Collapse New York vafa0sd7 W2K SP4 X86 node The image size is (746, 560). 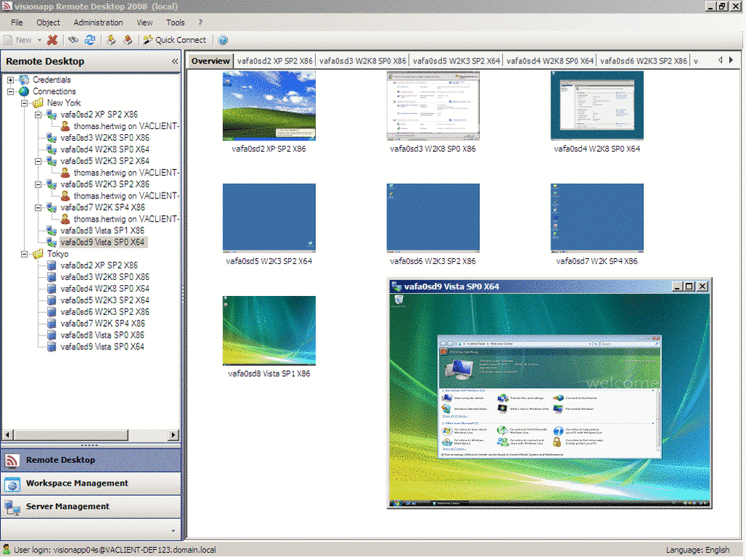pyautogui.click(x=38, y=207)
